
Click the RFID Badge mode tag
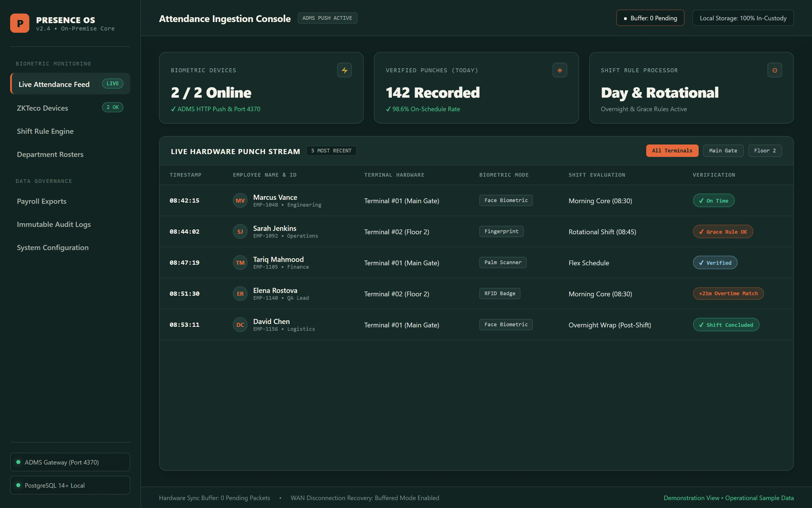pyautogui.click(x=500, y=293)
